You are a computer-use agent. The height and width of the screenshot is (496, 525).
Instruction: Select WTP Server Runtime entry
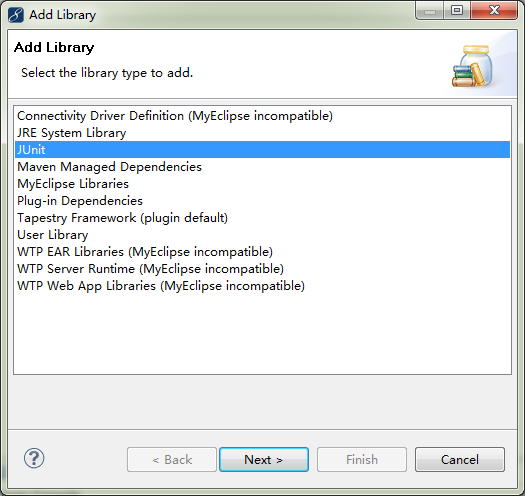point(262,269)
